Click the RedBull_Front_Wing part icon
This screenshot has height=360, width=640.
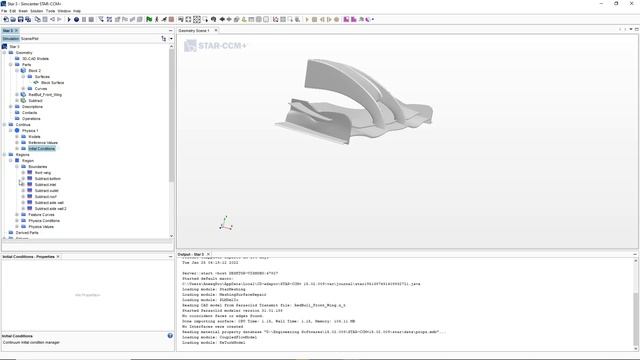click(x=23, y=94)
